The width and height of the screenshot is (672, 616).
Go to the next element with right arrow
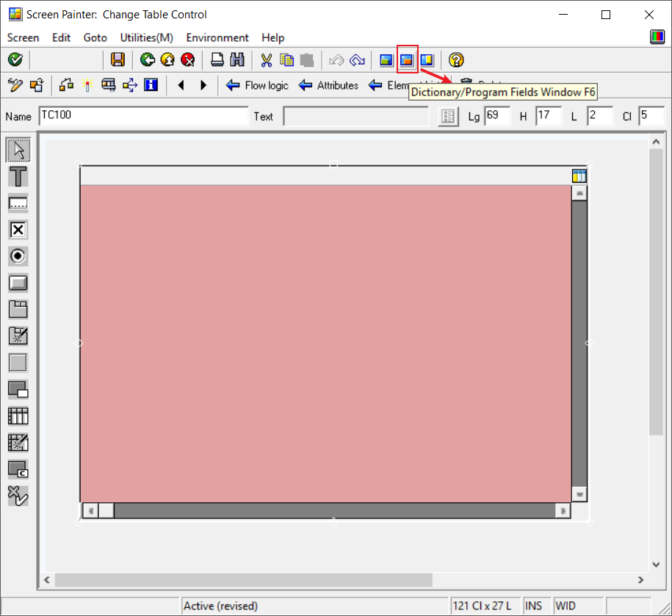[203, 85]
